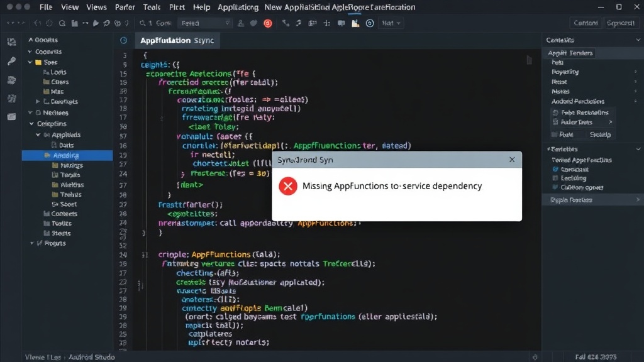
Task: Click the crosshair plus icon in the toolbar
Action: [x=327, y=23]
